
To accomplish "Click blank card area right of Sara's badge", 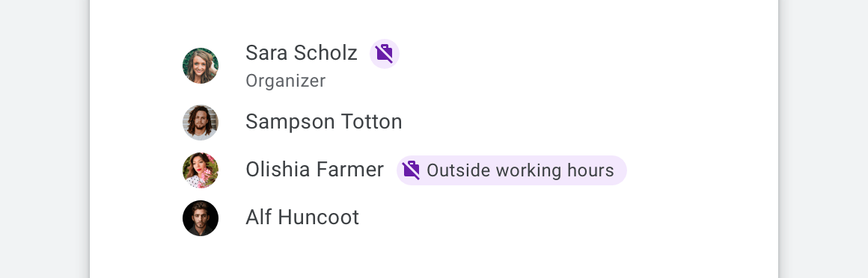I will coord(587,54).
